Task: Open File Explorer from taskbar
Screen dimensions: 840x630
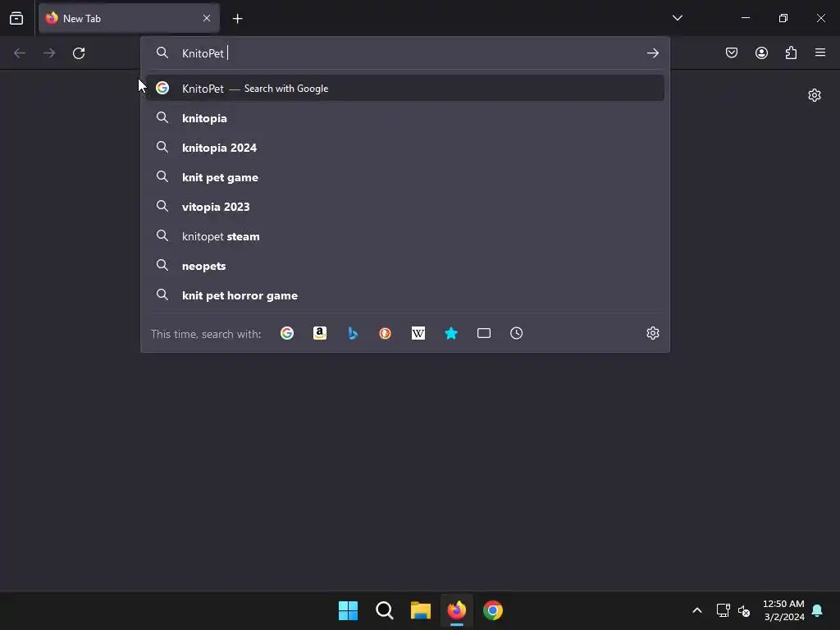Action: 421,610
